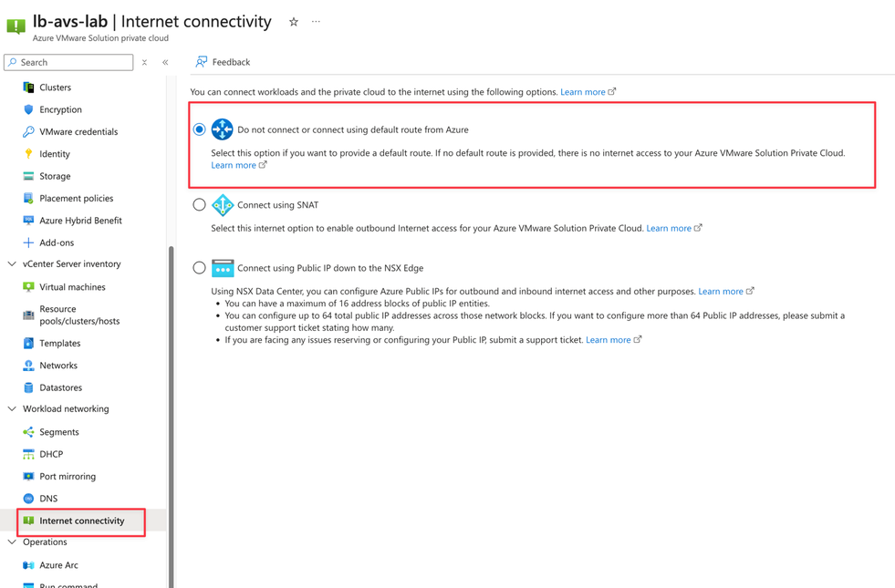Click the DHCP icon

point(28,454)
